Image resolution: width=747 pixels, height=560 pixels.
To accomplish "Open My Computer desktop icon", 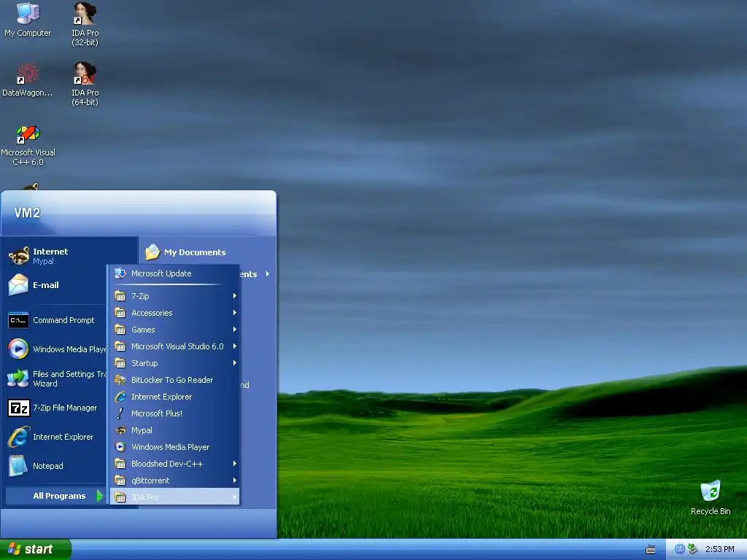I will 28,20.
